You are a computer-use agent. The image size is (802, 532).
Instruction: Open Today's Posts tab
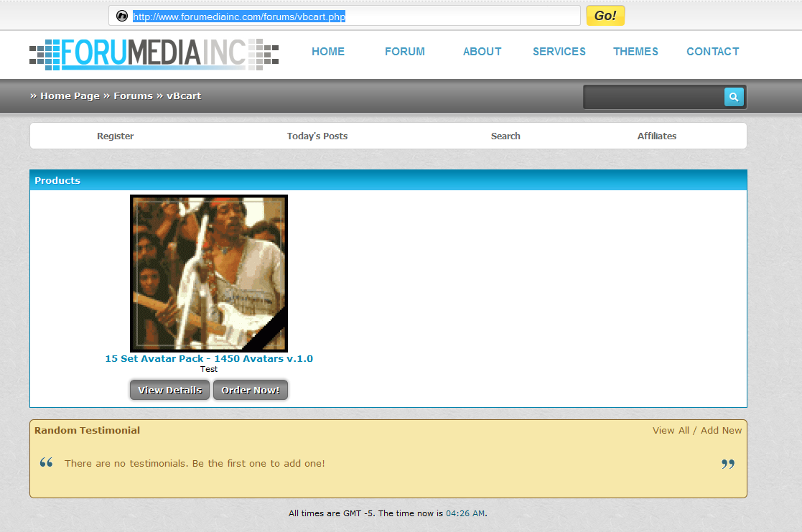click(317, 136)
